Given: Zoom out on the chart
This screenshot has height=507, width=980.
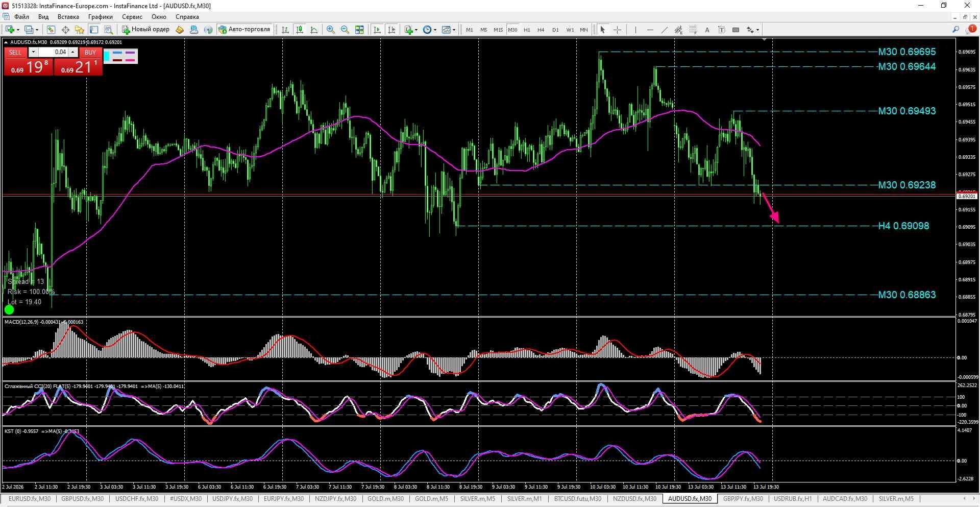Looking at the screenshot, I should [345, 30].
